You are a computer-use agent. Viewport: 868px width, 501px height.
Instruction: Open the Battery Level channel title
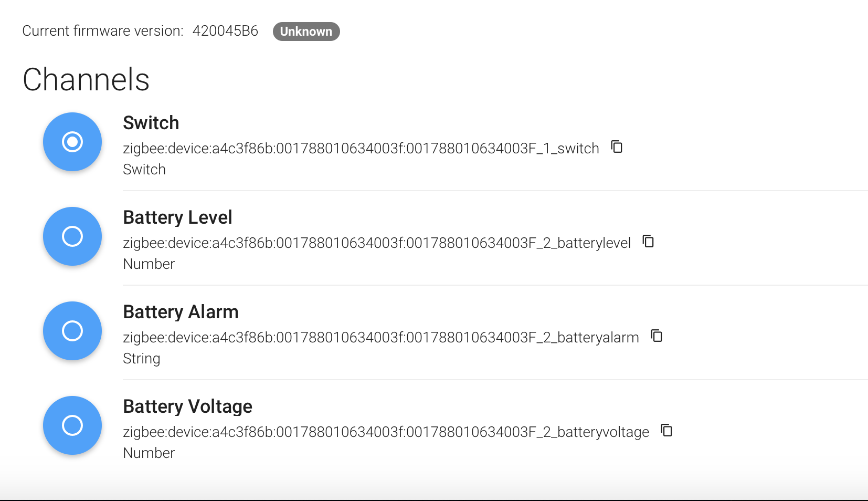[177, 217]
